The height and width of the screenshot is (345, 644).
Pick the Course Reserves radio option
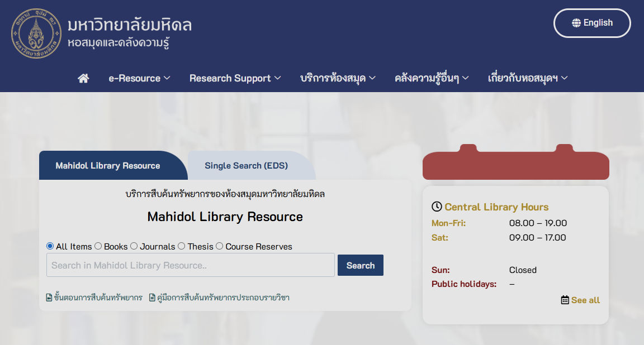tap(220, 246)
